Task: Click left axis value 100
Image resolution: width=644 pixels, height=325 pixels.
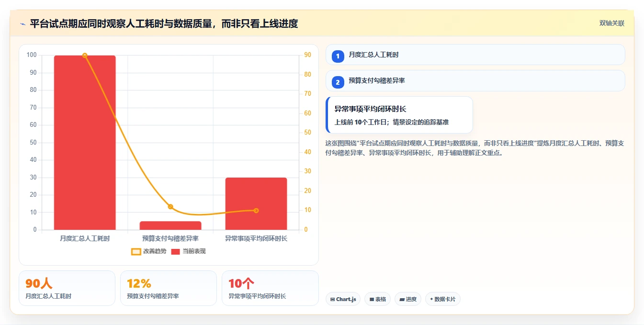Action: point(32,55)
